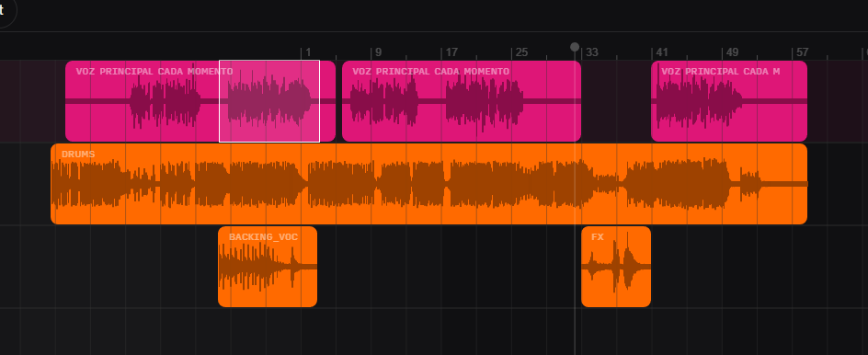This screenshot has height=355, width=868.
Task: Select the DRUMS audio clip
Action: click(429, 184)
